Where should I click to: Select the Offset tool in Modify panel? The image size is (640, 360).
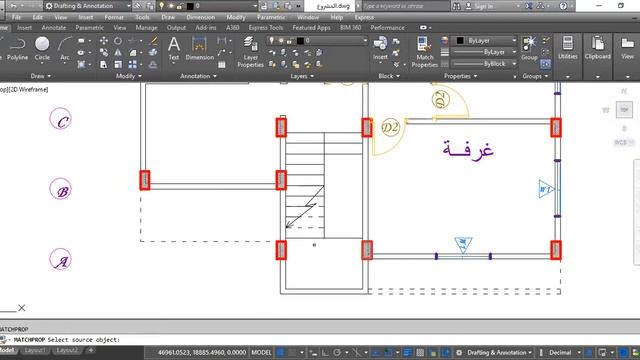[153, 64]
